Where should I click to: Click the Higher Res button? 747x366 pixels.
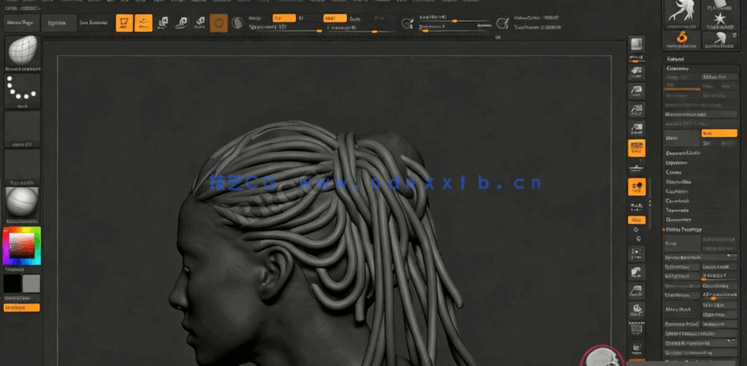[x=719, y=77]
